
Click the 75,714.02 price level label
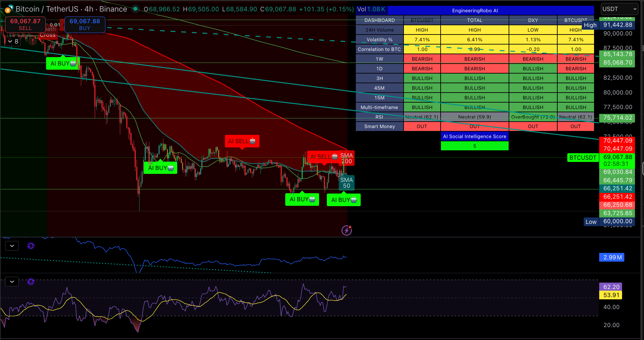pos(617,118)
